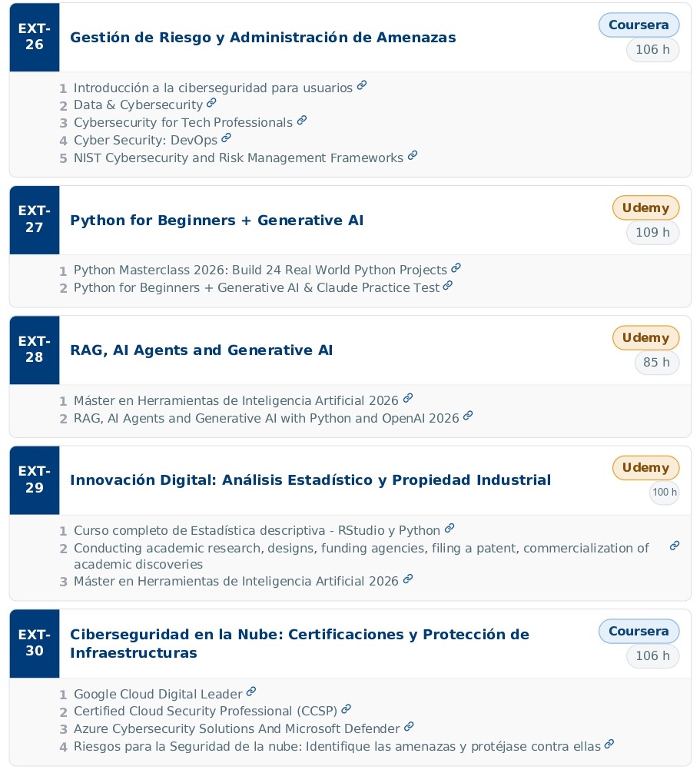The image size is (700, 773).
Task: Open link icon for RAG, AI Agents with OpenAI
Action: click(468, 416)
